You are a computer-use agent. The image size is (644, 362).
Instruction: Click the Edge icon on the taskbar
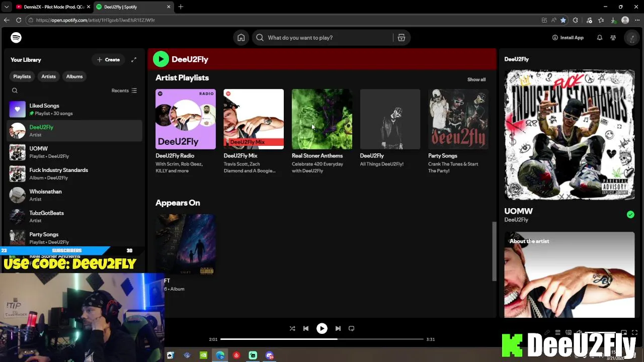220,355
